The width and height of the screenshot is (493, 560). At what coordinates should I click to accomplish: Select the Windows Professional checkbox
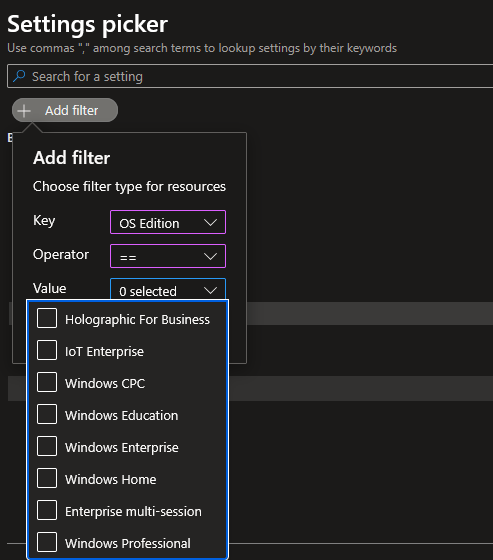pyautogui.click(x=47, y=542)
